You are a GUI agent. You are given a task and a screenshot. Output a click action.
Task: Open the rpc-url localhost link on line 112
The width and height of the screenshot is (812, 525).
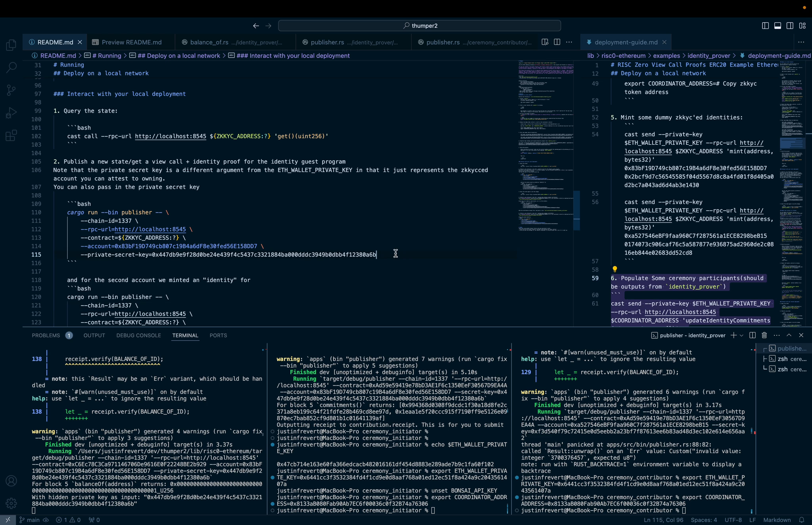150,230
